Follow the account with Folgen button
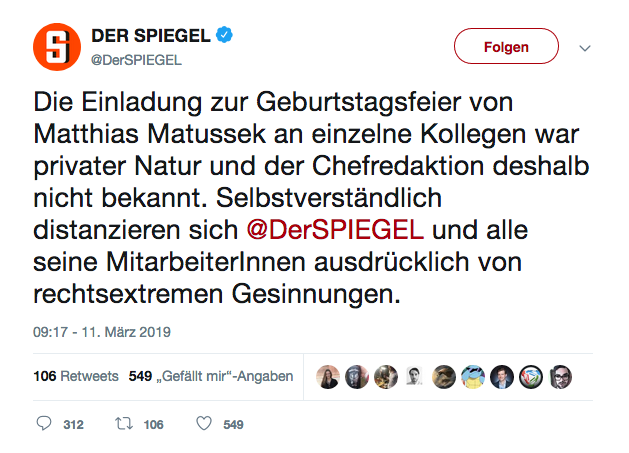The width and height of the screenshot is (629, 453). 506,46
